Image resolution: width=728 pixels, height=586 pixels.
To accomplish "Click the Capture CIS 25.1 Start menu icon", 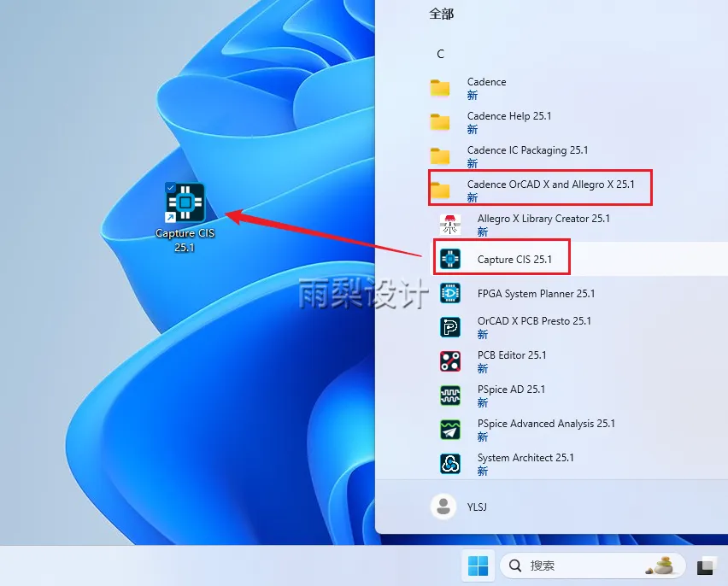I will click(450, 259).
